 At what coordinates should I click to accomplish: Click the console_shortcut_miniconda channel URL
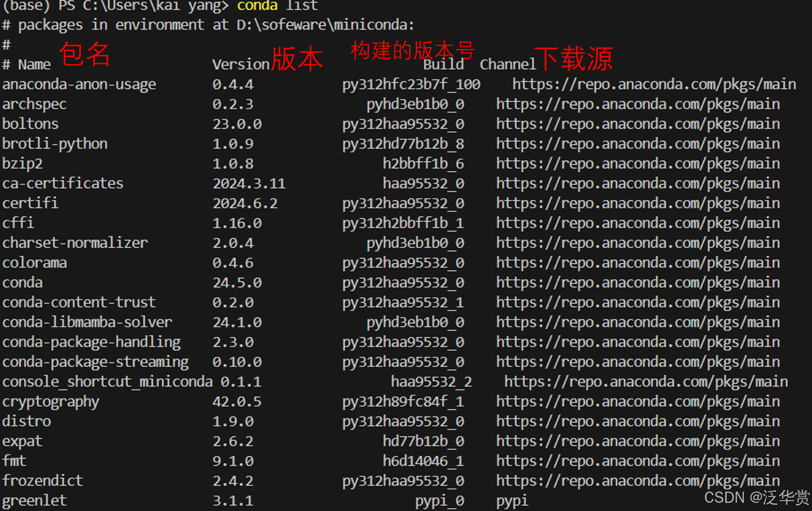point(646,382)
